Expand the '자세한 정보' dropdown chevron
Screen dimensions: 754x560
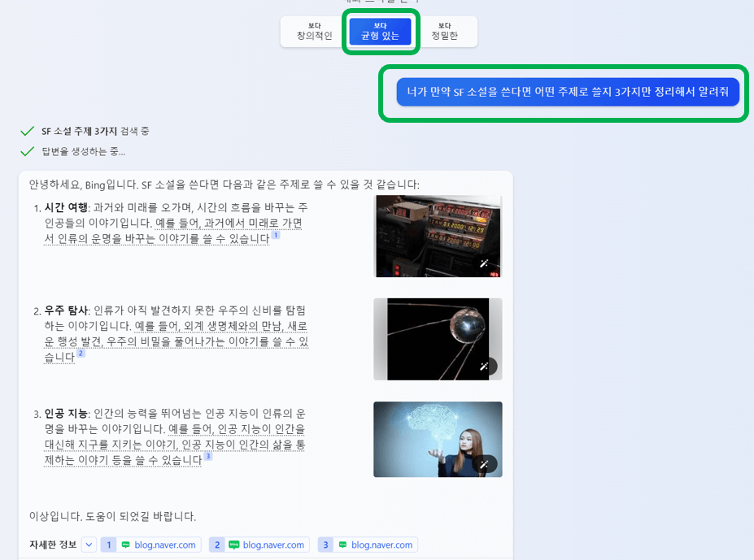click(x=89, y=545)
